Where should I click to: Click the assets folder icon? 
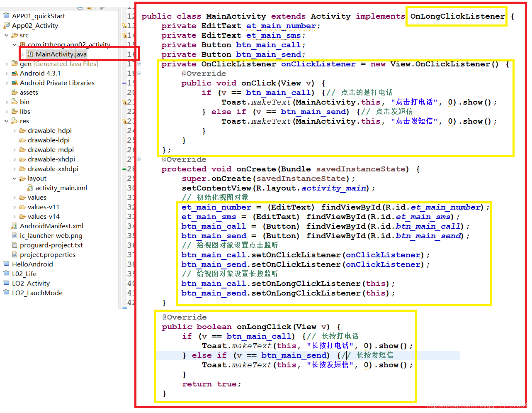pyautogui.click(x=15, y=92)
